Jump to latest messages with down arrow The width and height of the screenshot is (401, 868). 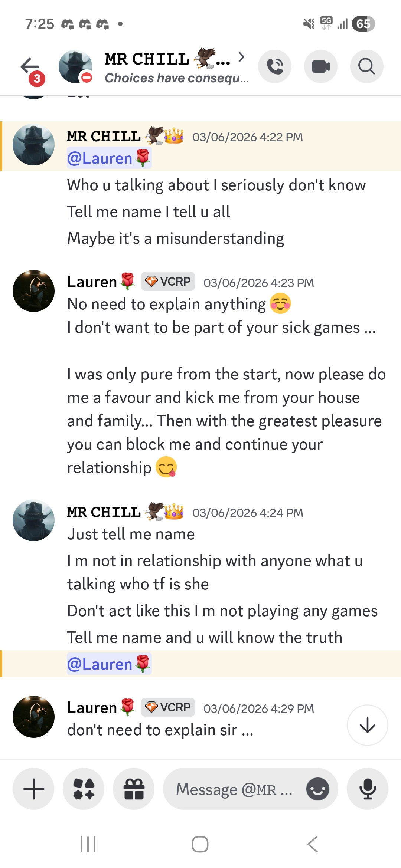(368, 725)
